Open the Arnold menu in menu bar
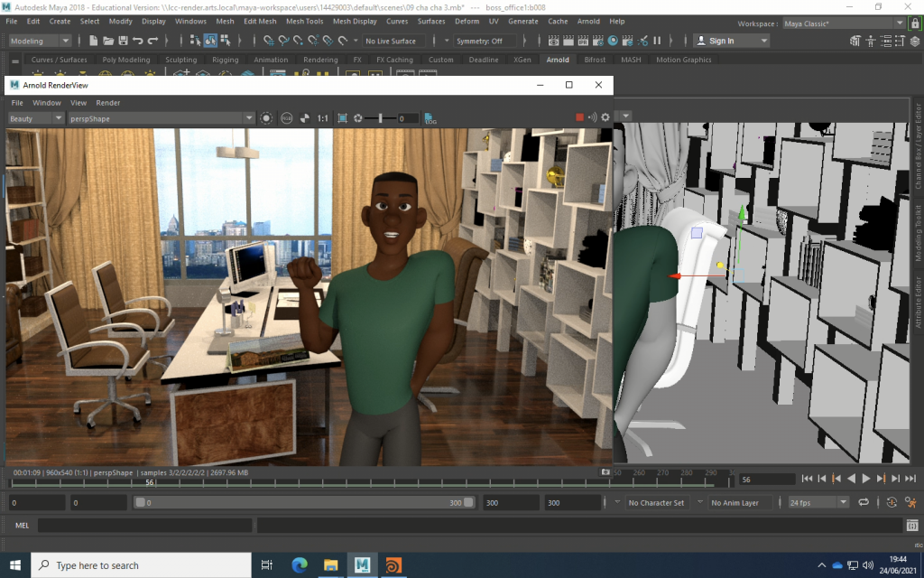 pyautogui.click(x=588, y=21)
